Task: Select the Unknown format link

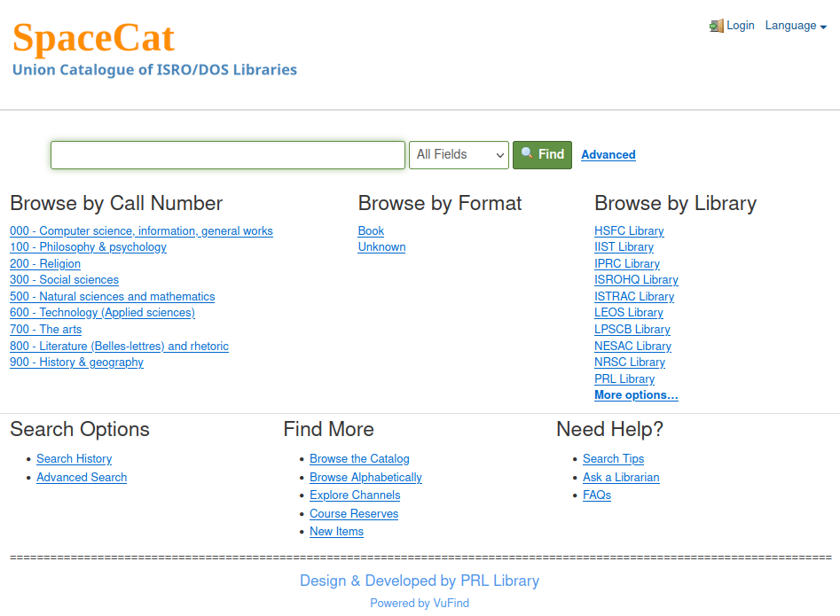Action: coord(382,246)
